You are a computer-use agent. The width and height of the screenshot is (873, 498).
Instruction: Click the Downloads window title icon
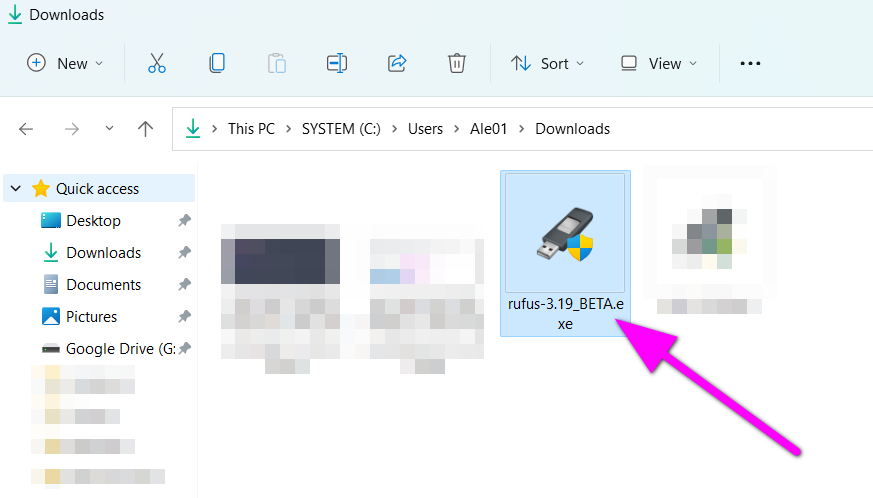click(x=15, y=14)
